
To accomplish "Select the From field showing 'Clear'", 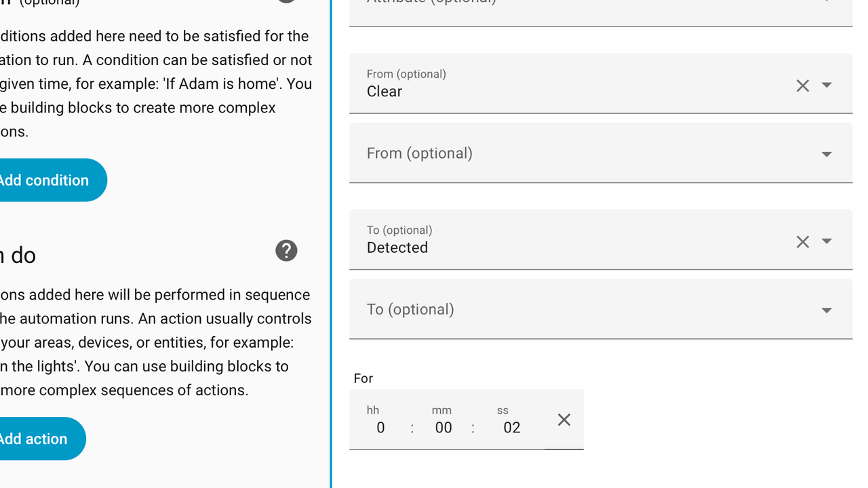I will [570, 84].
